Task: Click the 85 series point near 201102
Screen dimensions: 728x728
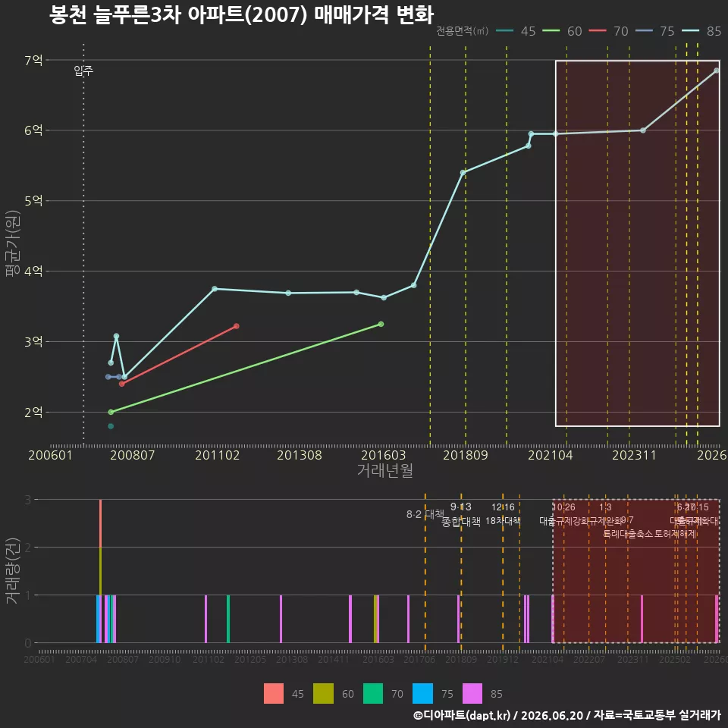Action: (x=215, y=289)
